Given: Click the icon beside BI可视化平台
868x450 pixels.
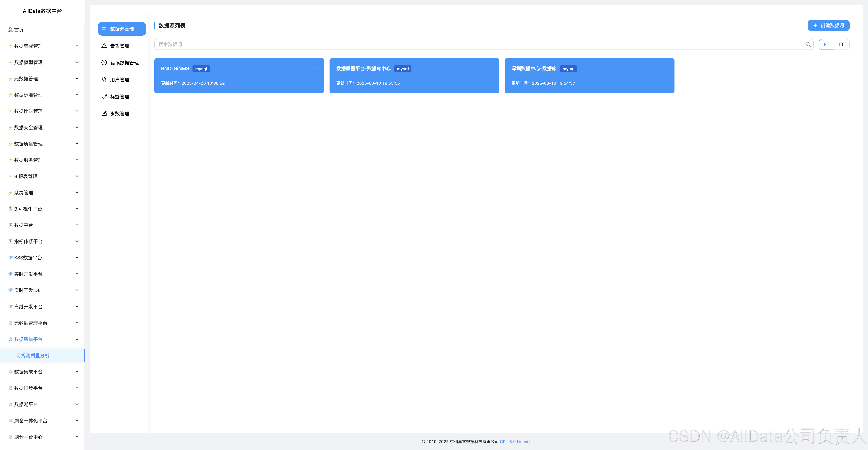Looking at the screenshot, I should [11, 209].
